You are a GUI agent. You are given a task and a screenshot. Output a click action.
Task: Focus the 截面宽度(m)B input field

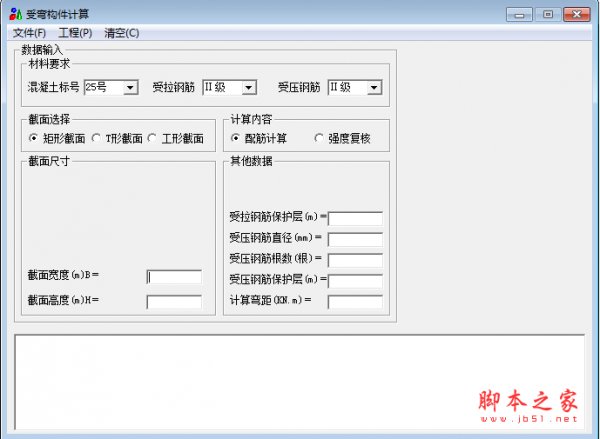coord(174,277)
